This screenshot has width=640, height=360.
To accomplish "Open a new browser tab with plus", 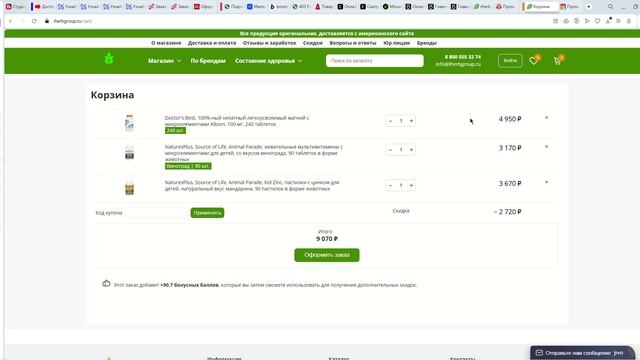I will (589, 7).
